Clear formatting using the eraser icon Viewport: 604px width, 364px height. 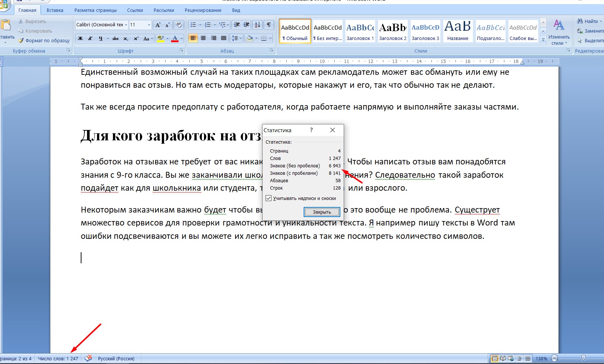[x=179, y=25]
